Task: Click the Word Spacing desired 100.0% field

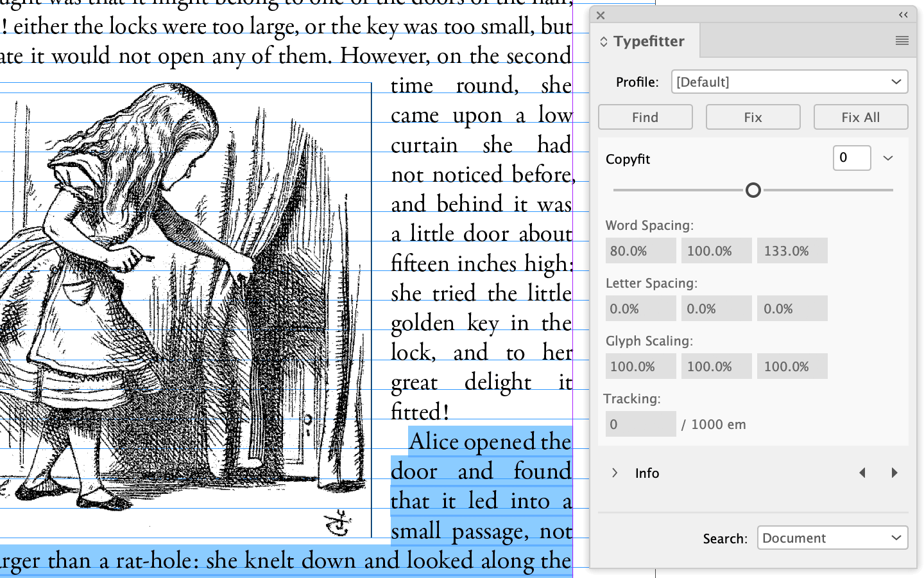Action: [716, 250]
